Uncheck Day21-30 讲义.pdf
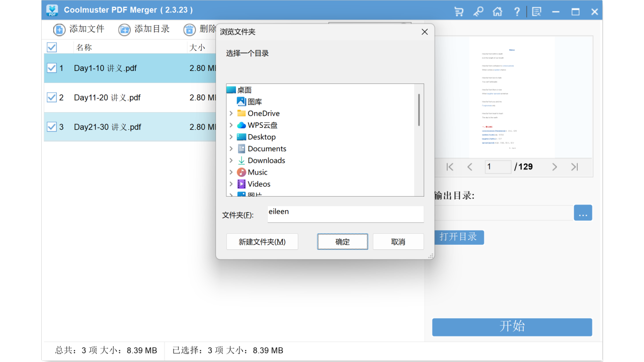The height and width of the screenshot is (362, 644). pyautogui.click(x=52, y=127)
